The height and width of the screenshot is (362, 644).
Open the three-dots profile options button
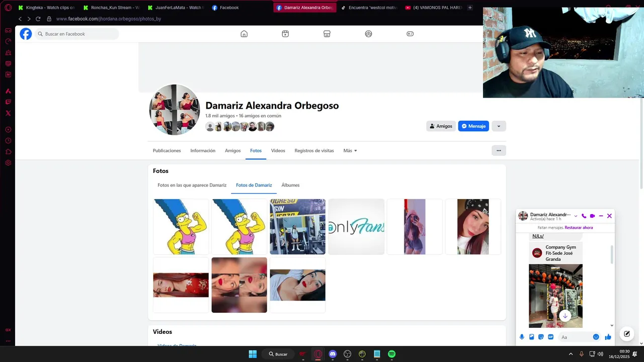coord(499,150)
